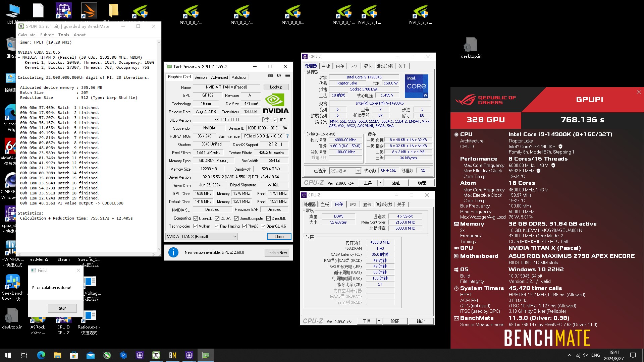
Task: Click the GPU Name field in GPU-Z
Action: point(226,87)
